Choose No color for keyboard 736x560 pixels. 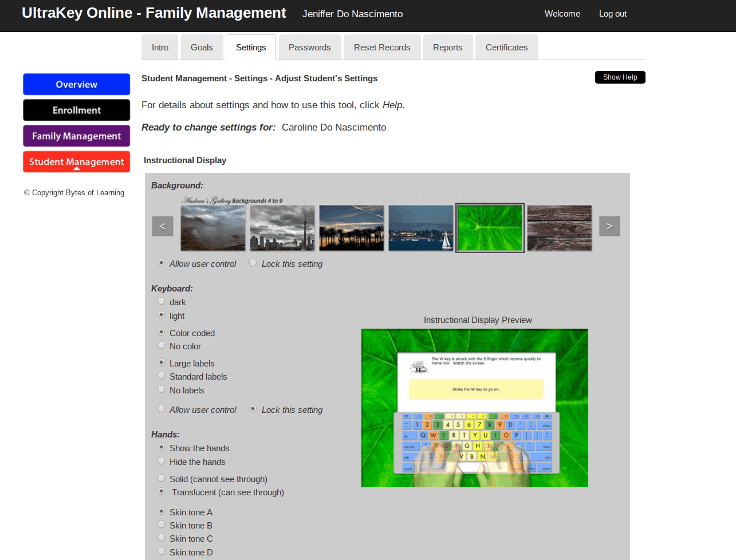(162, 345)
